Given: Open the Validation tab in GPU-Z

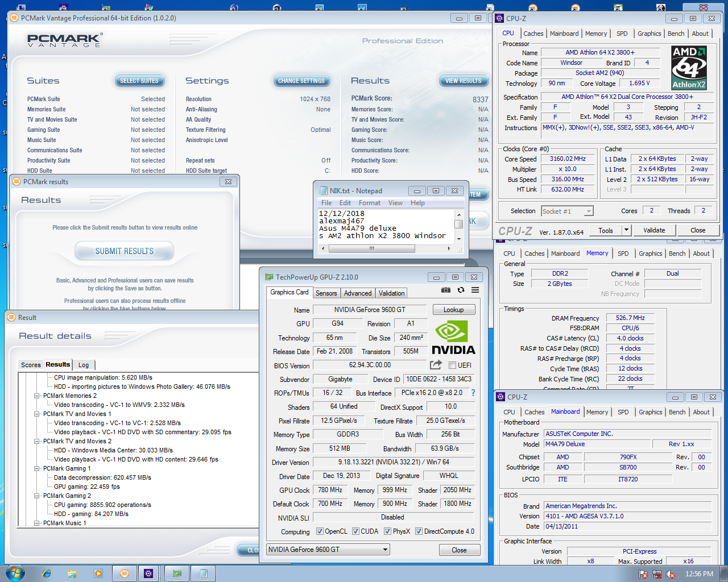Looking at the screenshot, I should [x=392, y=293].
